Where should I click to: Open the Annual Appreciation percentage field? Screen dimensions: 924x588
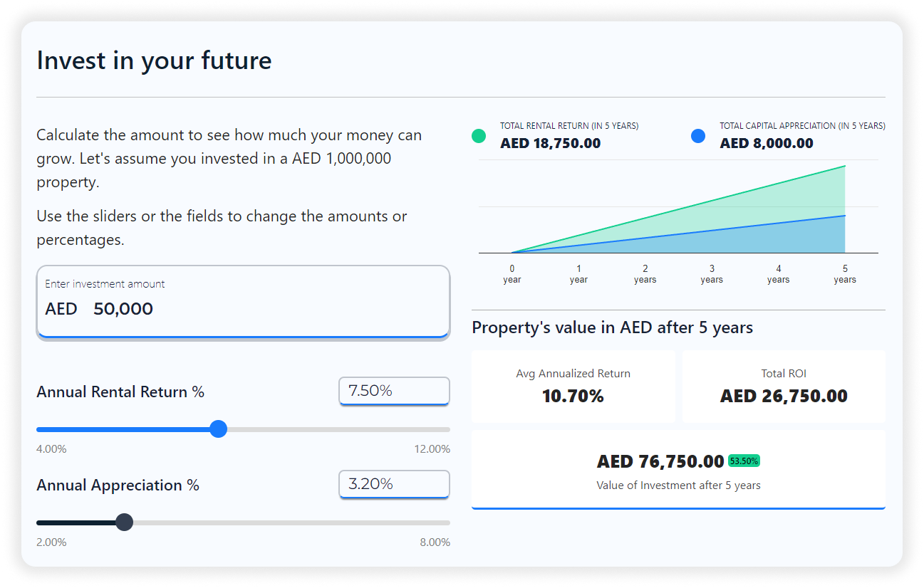[393, 484]
